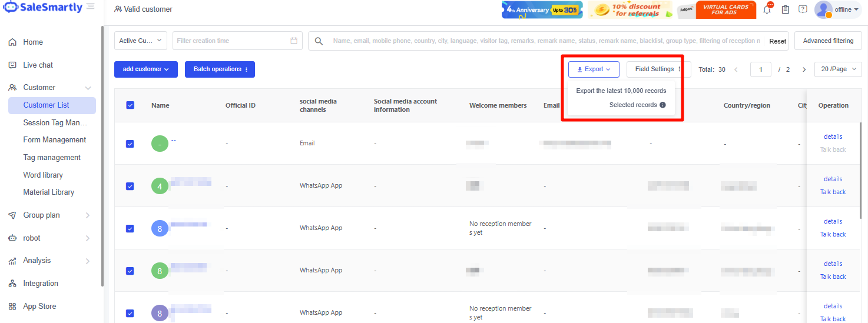Expand the add customer dropdown button
This screenshot has width=868, height=323.
(x=146, y=69)
